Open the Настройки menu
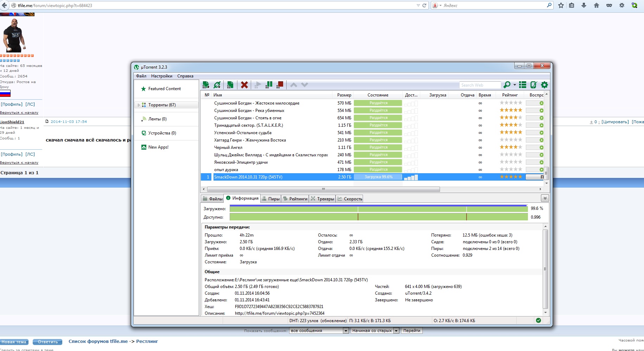The height and width of the screenshot is (351, 644). pos(161,76)
